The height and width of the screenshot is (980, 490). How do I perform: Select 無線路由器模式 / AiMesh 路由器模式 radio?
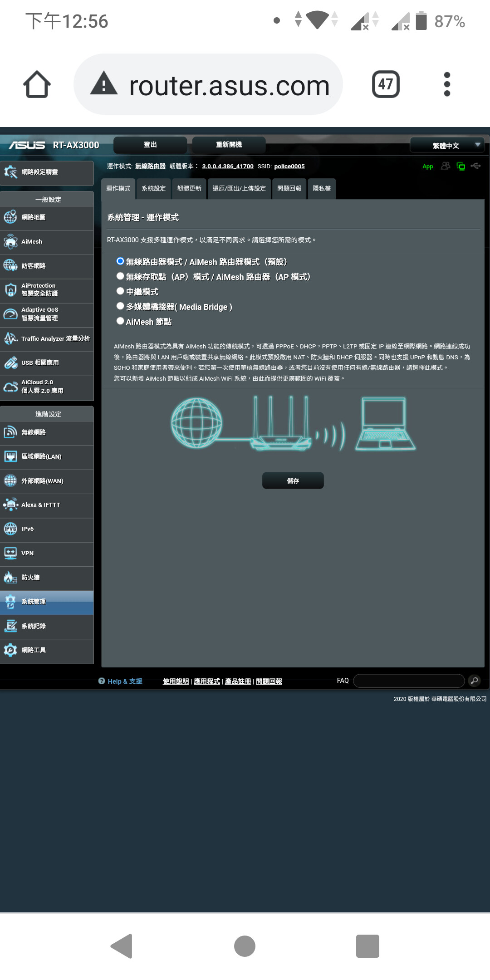(120, 261)
